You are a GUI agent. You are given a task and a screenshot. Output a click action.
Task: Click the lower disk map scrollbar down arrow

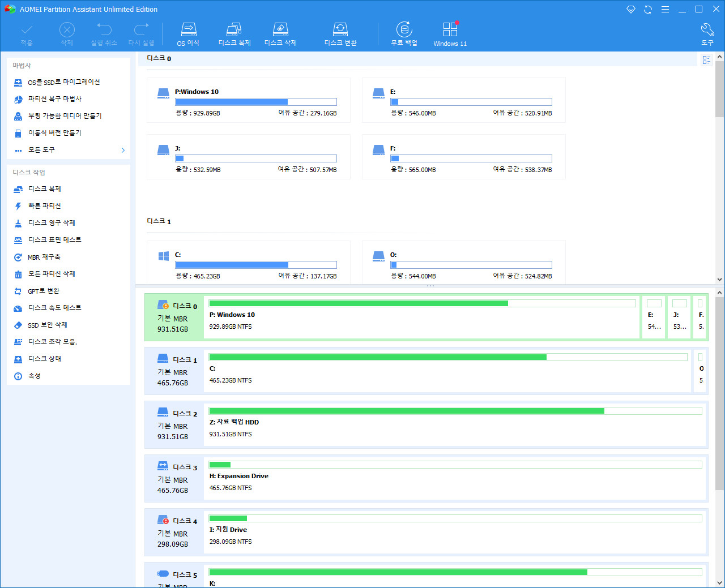tap(720, 582)
